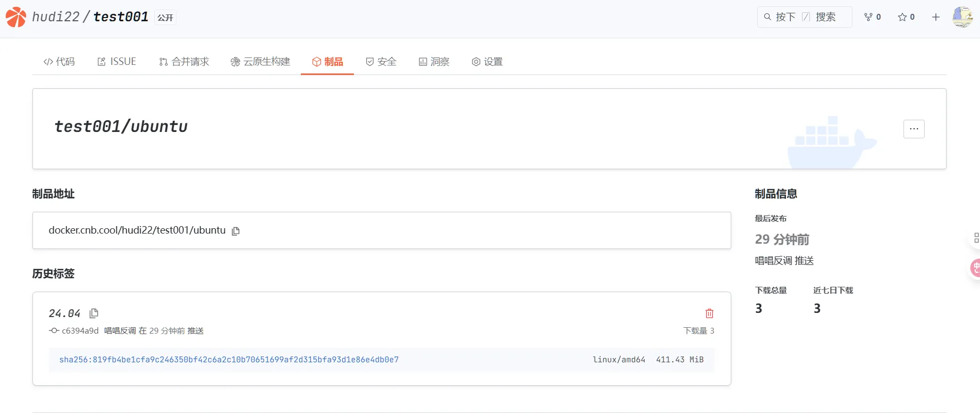
Task: Open the test001 repository link
Action: (x=121, y=17)
